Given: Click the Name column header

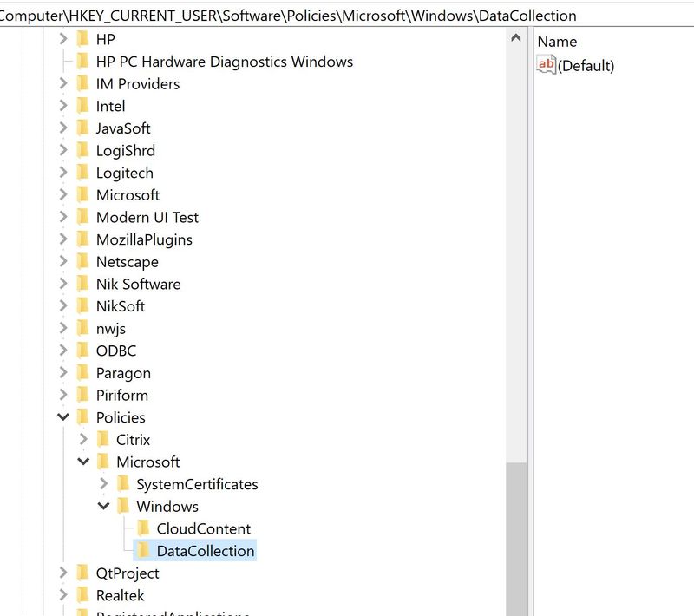Looking at the screenshot, I should point(557,42).
